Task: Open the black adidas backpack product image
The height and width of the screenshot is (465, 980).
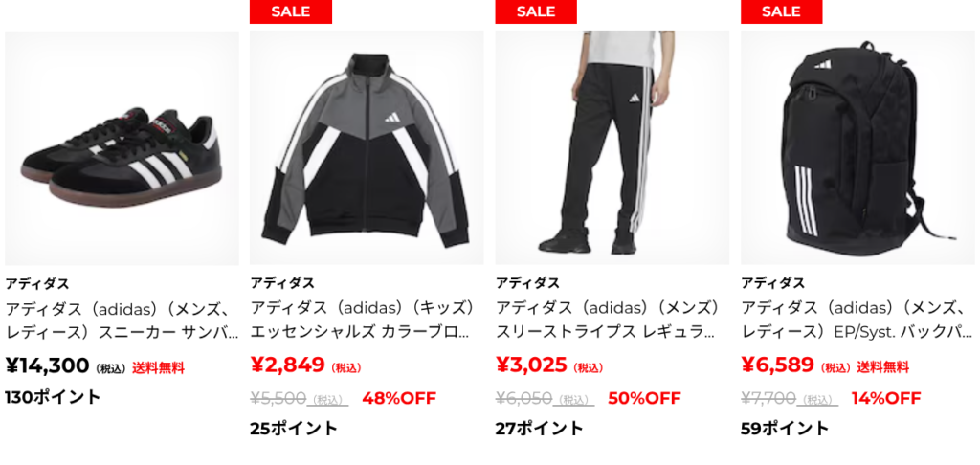Action: pos(857,148)
